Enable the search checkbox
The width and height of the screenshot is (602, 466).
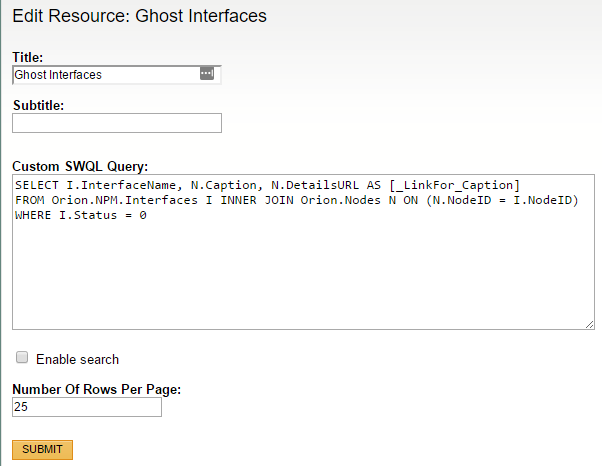(22, 358)
